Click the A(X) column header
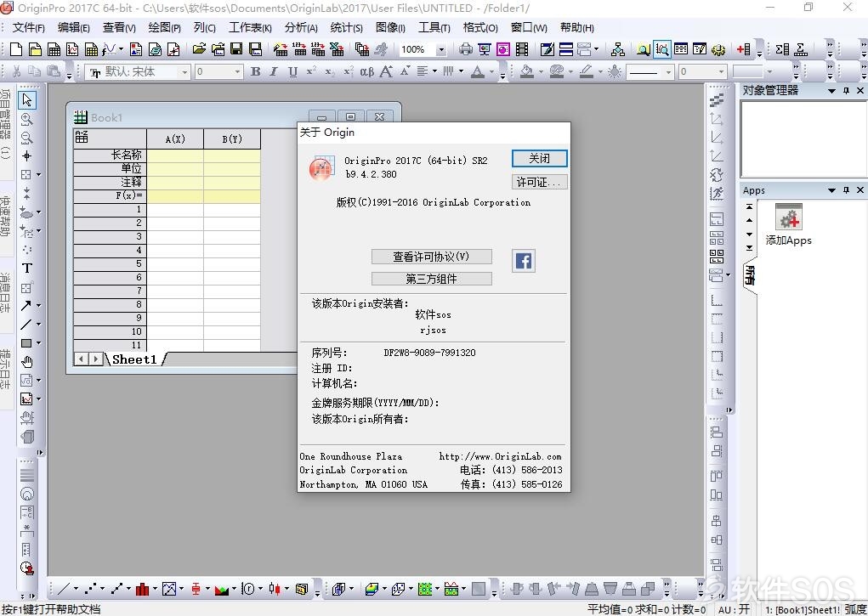Screen dimensions: 868x616 (x=175, y=138)
